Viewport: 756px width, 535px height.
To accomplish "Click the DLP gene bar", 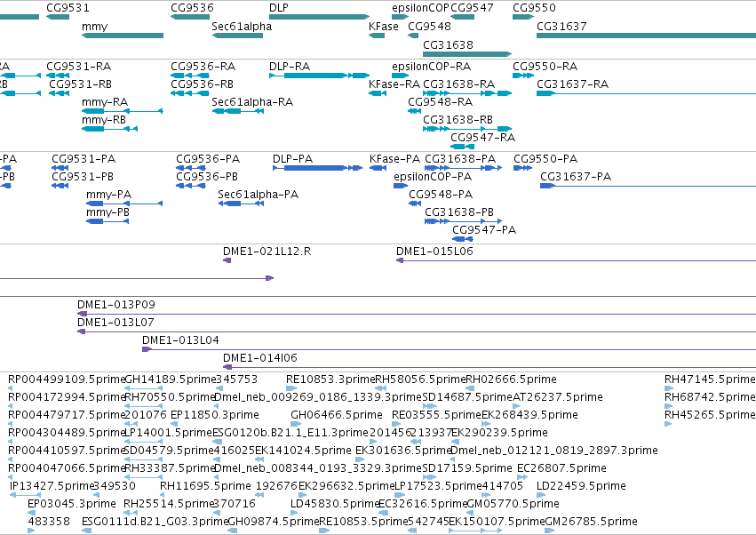I will click(319, 17).
